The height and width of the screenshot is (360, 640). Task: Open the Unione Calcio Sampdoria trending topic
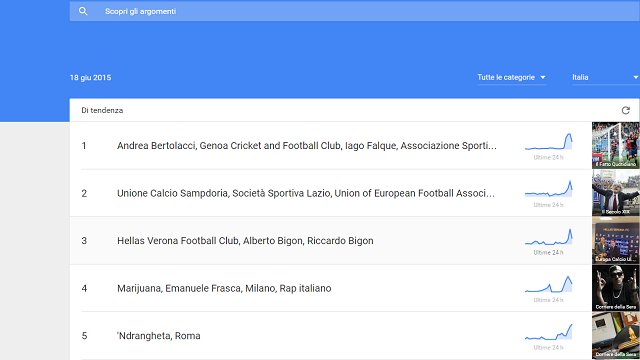[306, 193]
